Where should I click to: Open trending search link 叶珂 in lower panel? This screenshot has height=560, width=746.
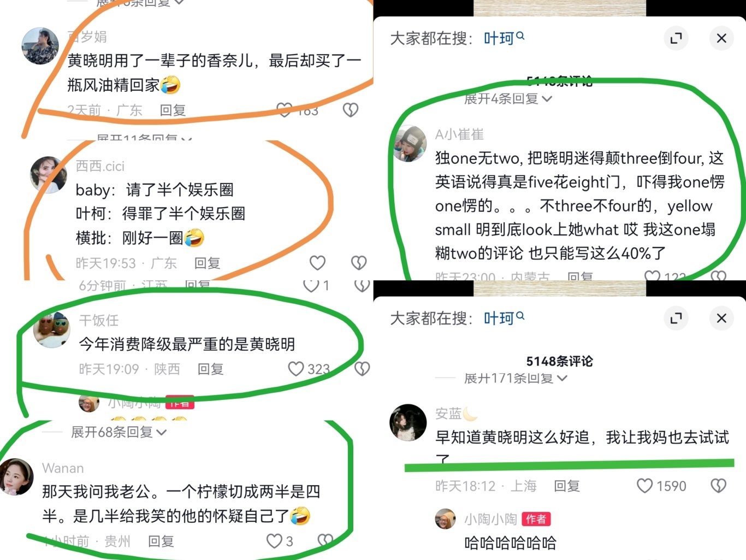(499, 318)
